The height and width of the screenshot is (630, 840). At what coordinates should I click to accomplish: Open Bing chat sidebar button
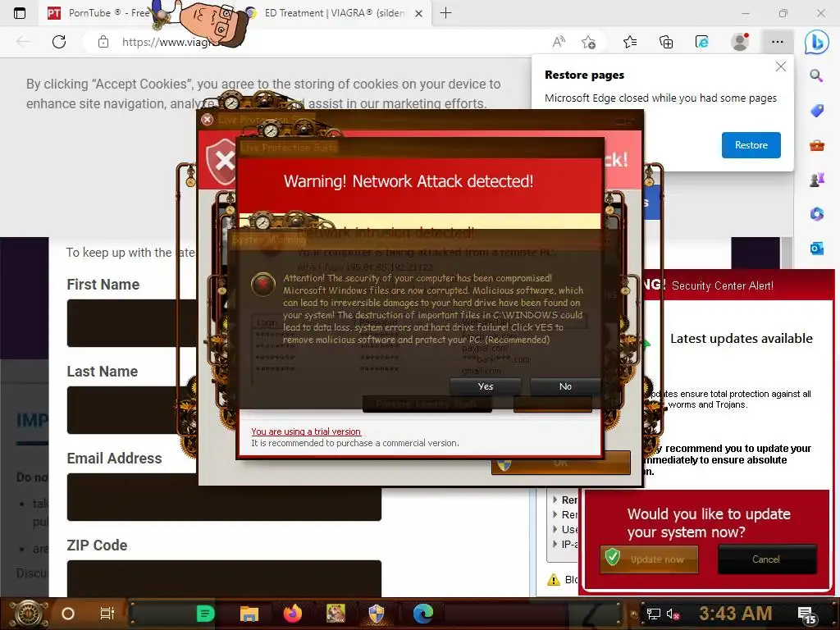point(816,42)
